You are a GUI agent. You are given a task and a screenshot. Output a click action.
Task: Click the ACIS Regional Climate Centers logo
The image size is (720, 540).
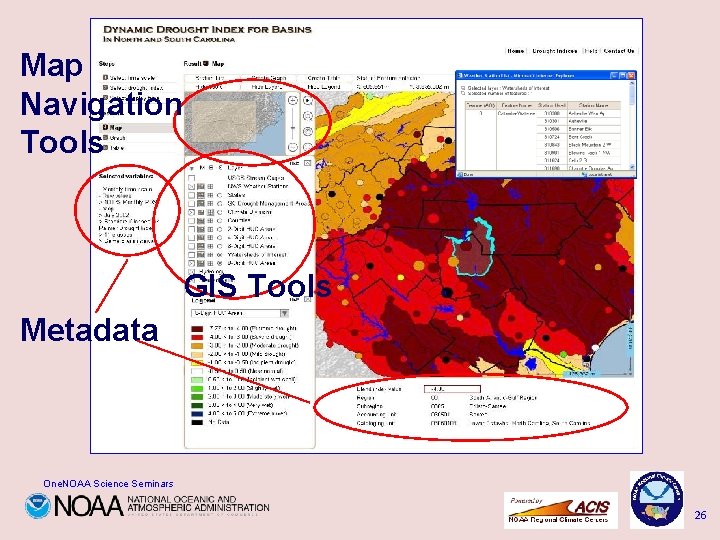coord(560,510)
